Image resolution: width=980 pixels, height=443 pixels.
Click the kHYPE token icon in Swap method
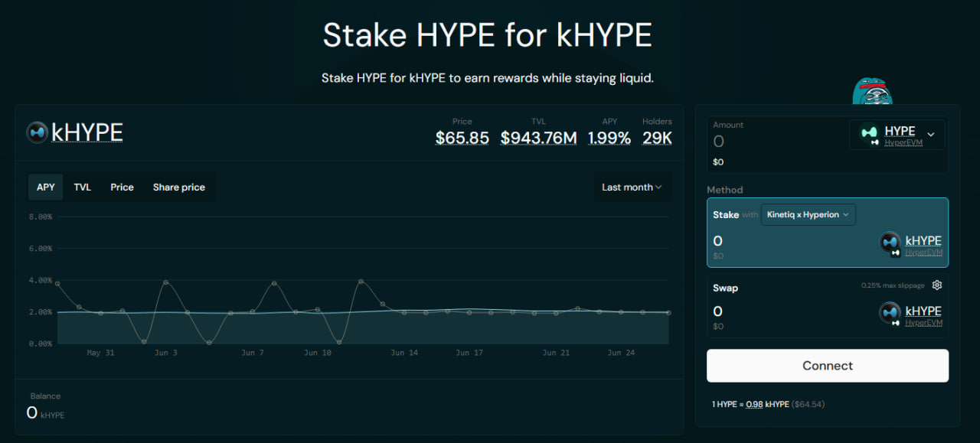(x=890, y=313)
